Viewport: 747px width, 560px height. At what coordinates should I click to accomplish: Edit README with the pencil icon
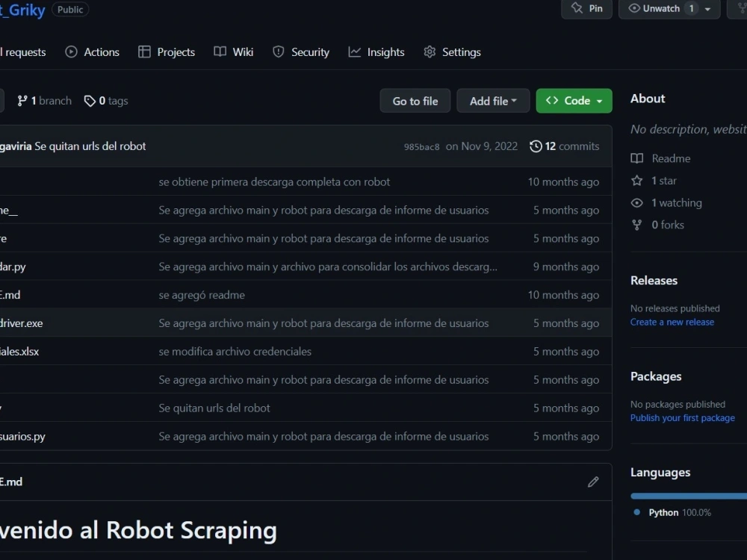(593, 482)
